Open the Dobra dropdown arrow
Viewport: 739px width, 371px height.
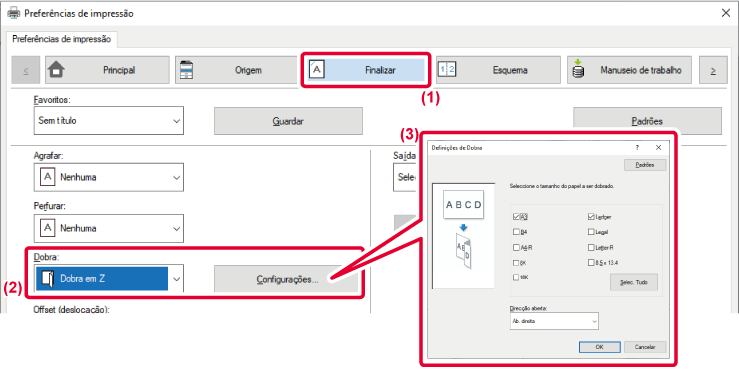coord(176,279)
